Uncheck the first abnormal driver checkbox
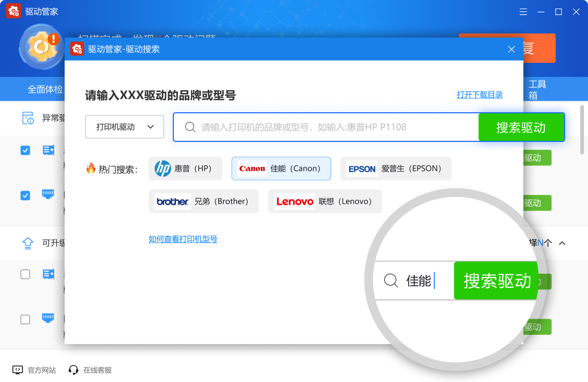The height and width of the screenshot is (382, 588). (25, 150)
